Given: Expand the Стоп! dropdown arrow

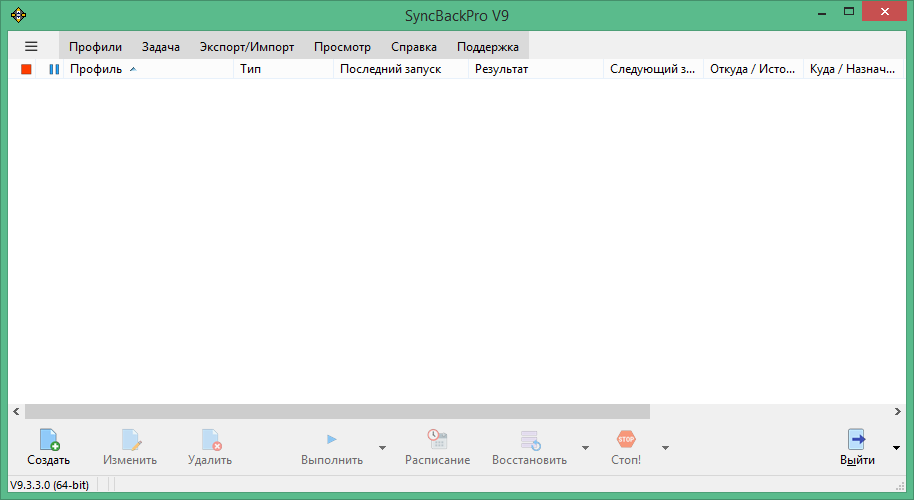Looking at the screenshot, I should click(x=665, y=448).
